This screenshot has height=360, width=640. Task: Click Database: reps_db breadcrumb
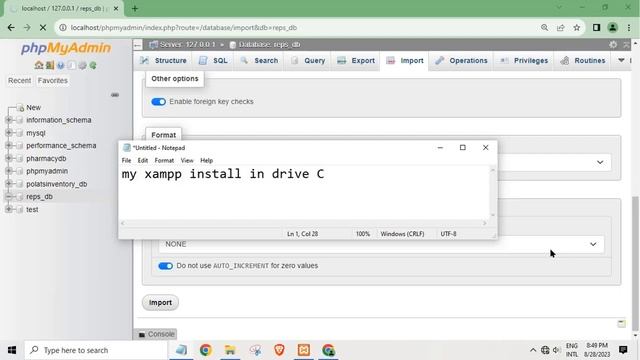(x=269, y=44)
